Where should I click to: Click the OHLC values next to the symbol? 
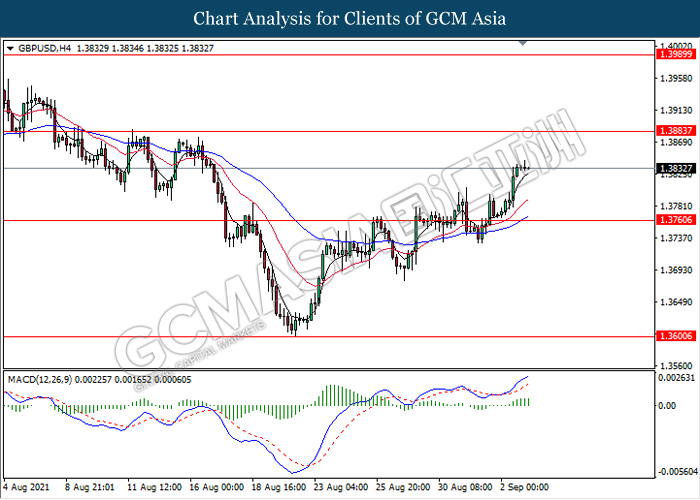[x=145, y=48]
